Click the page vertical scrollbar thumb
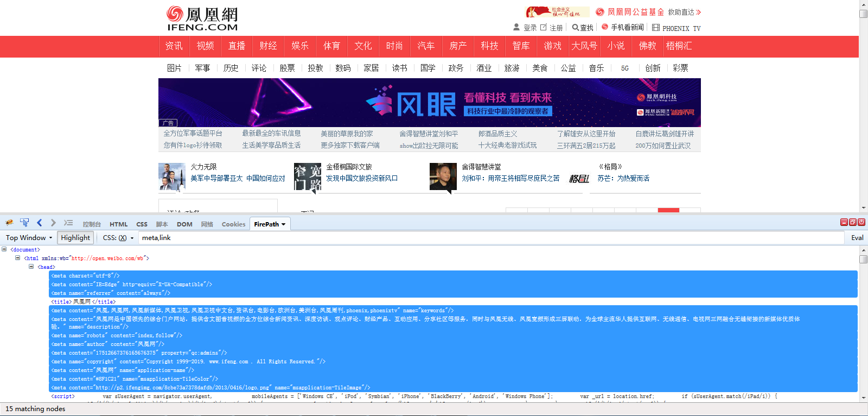Viewport: 868px width, 416px height. pyautogui.click(x=863, y=14)
